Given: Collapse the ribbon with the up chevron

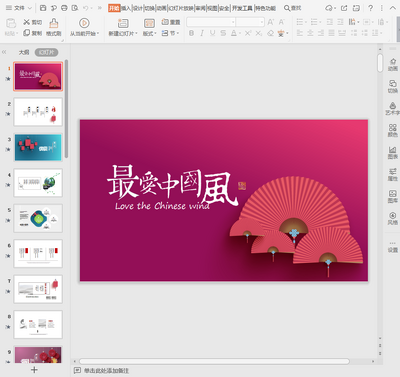Looking at the screenshot, I should pos(393,8).
